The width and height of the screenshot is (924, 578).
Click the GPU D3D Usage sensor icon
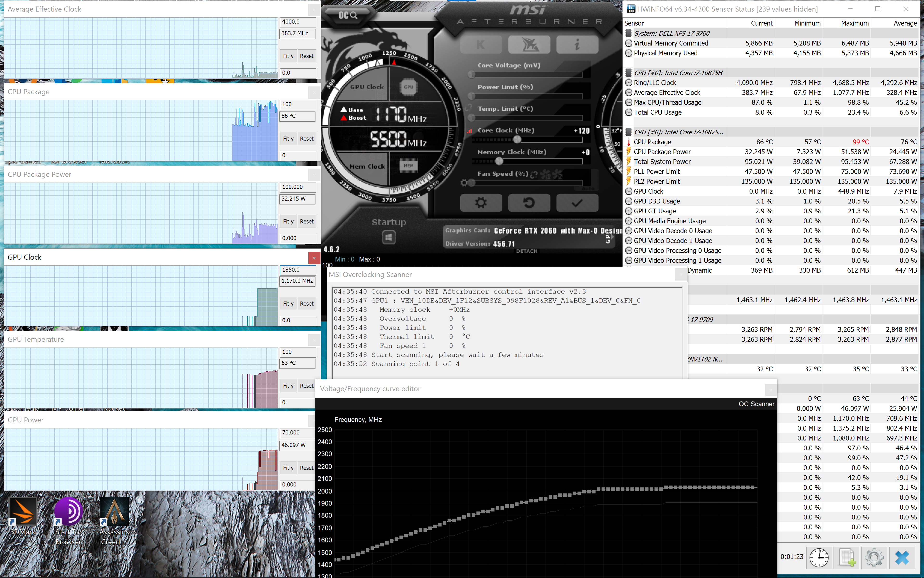pyautogui.click(x=629, y=201)
